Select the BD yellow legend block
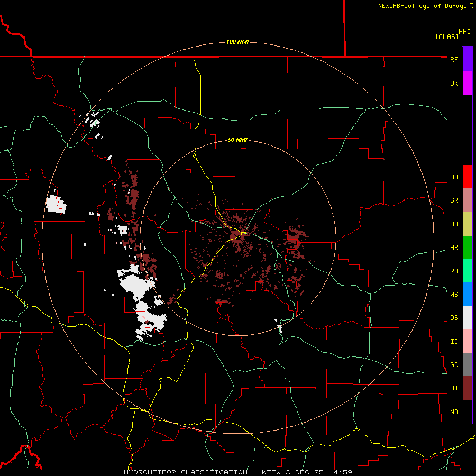 pyautogui.click(x=467, y=224)
